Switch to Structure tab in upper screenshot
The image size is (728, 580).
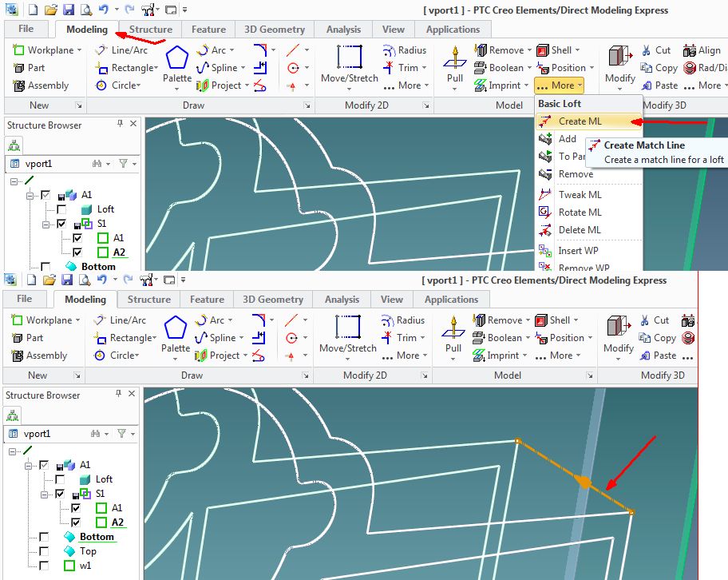click(150, 30)
